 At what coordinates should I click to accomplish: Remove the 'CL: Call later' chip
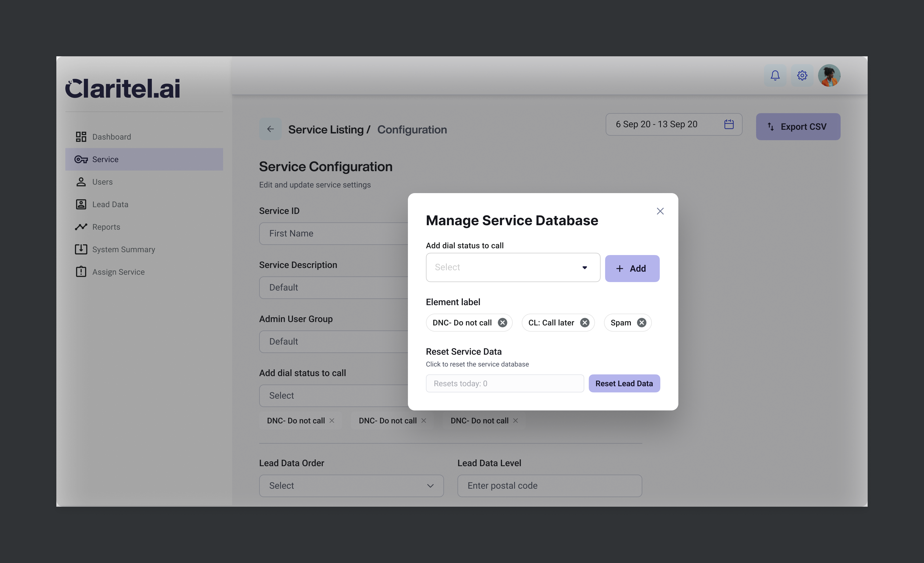584,323
